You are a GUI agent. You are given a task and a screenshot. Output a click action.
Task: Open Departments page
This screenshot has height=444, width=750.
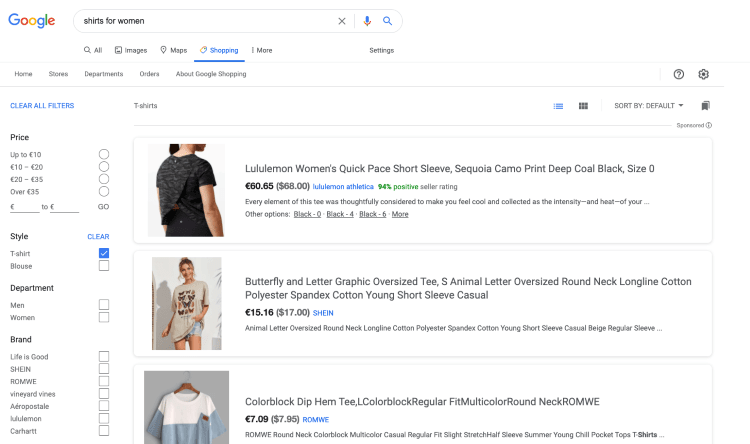(104, 74)
